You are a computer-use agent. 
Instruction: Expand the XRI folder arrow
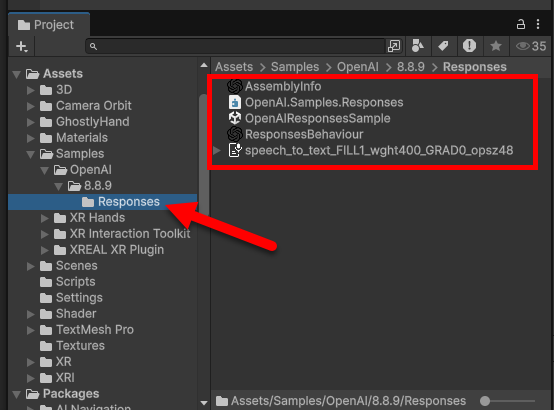coord(31,378)
